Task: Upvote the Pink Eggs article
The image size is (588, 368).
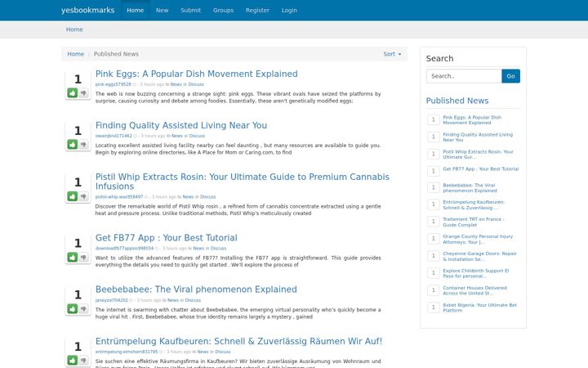Action: point(73,92)
